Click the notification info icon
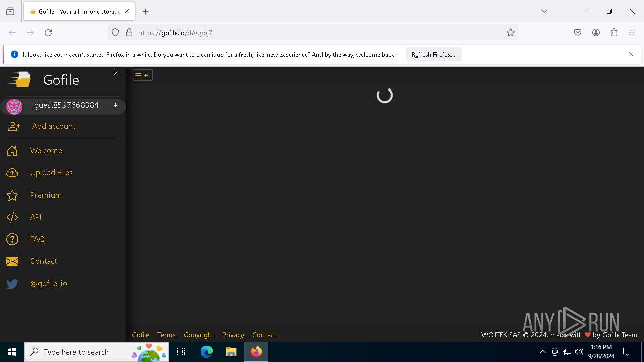Viewport: 644px width, 362px height. tap(14, 54)
